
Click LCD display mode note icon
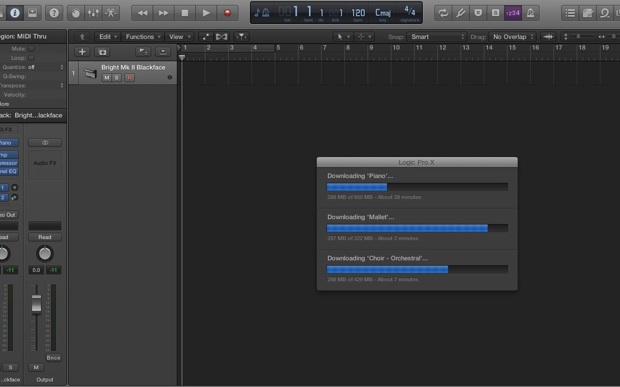tap(261, 13)
